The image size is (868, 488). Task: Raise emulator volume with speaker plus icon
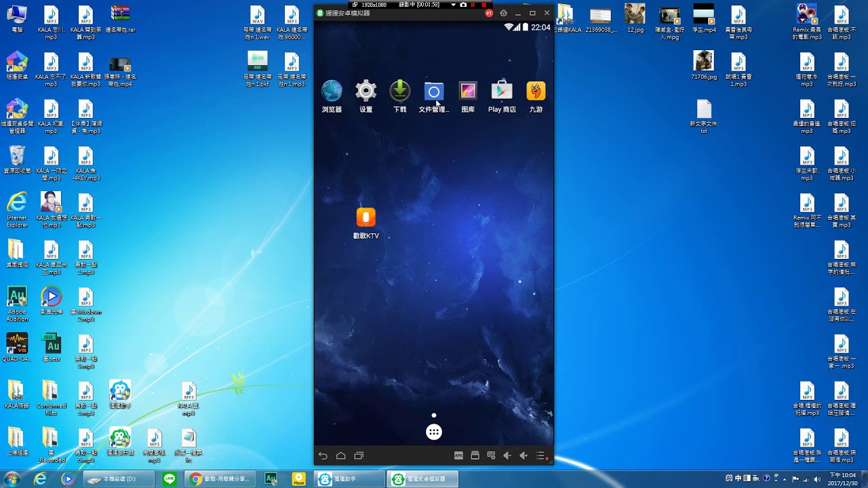(524, 455)
